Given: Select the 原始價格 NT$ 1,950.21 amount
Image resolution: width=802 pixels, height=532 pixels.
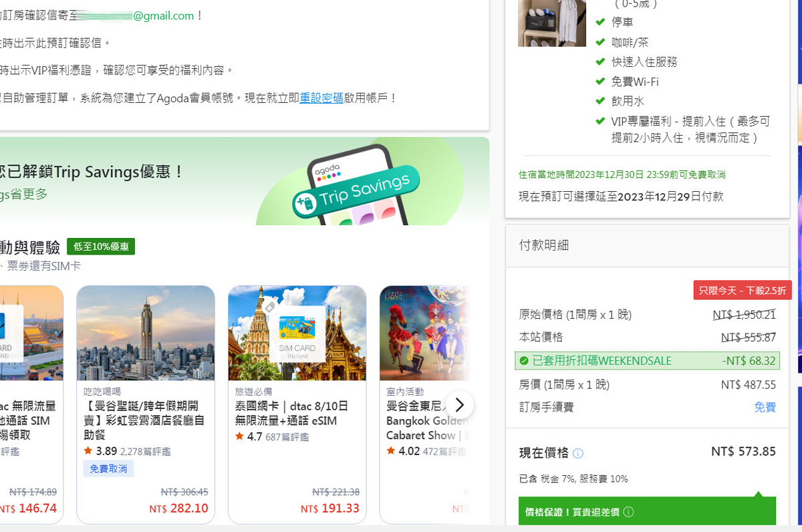Looking at the screenshot, I should pos(744,314).
